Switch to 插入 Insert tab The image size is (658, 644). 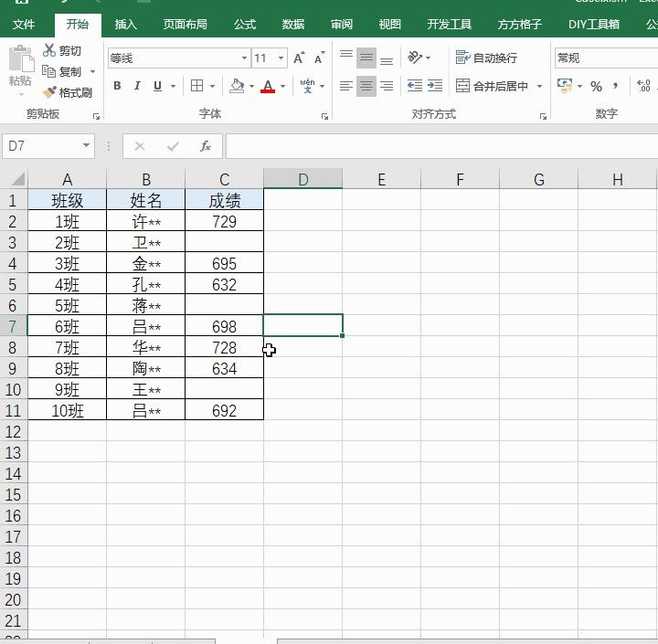126,25
